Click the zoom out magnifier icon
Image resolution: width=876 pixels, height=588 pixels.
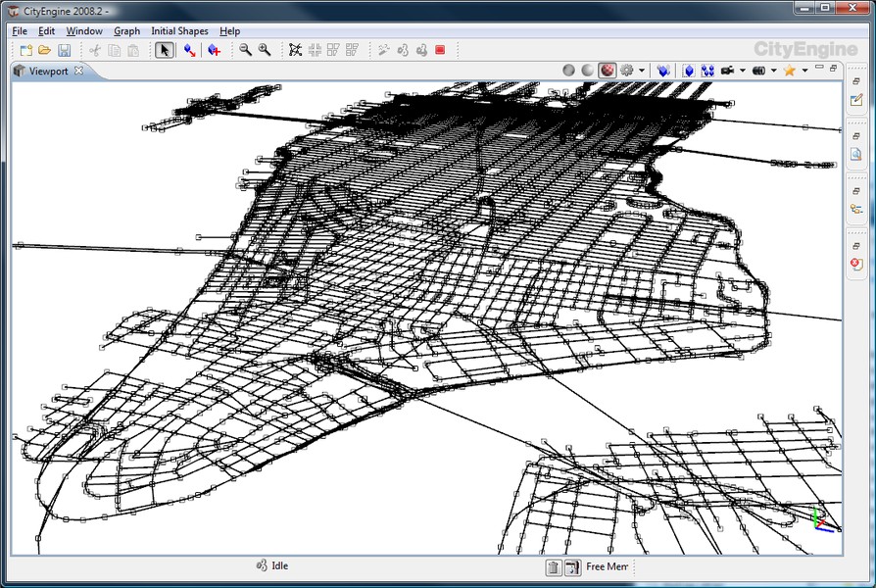[246, 50]
